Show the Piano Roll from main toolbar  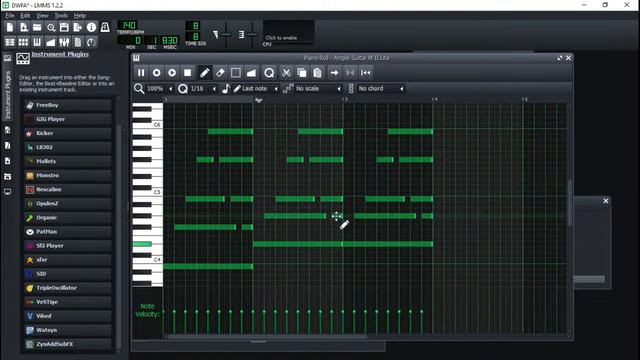(x=37, y=42)
